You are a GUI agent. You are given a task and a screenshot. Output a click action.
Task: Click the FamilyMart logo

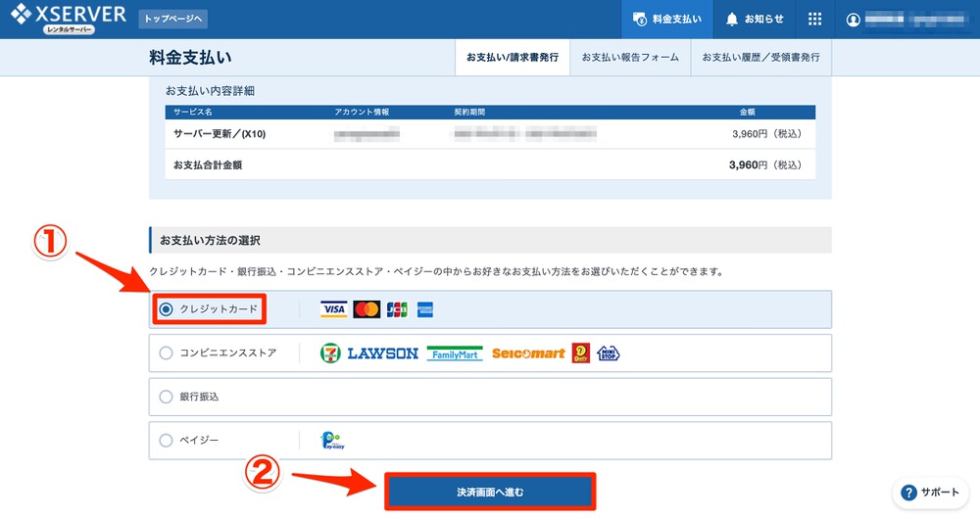click(455, 354)
